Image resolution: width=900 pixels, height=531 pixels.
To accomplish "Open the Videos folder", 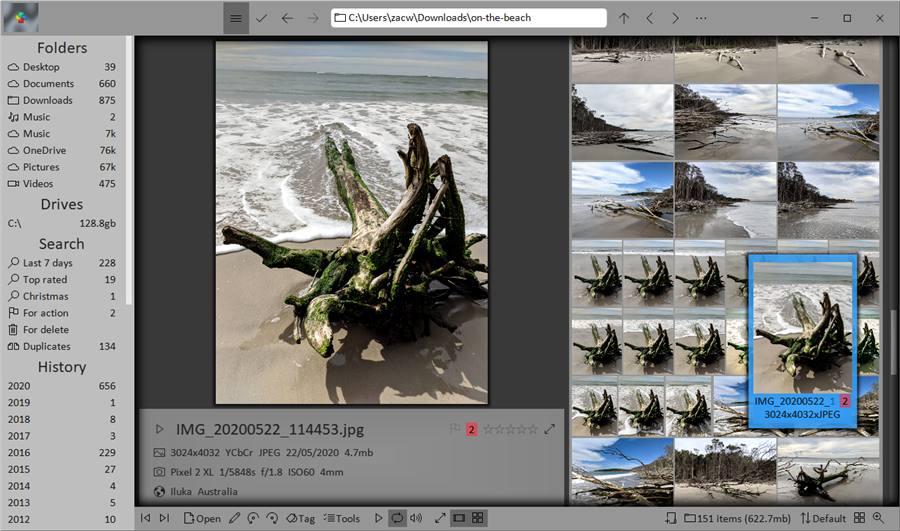I will 61,184.
